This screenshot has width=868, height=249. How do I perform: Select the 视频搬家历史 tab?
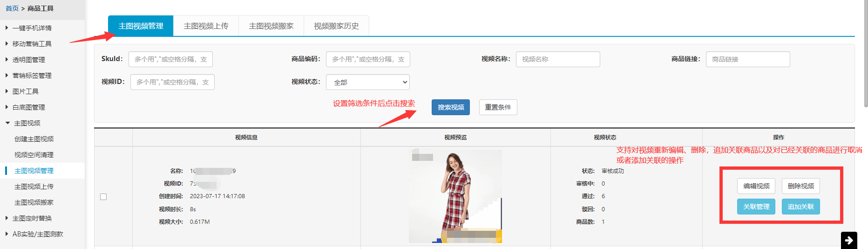pos(336,26)
